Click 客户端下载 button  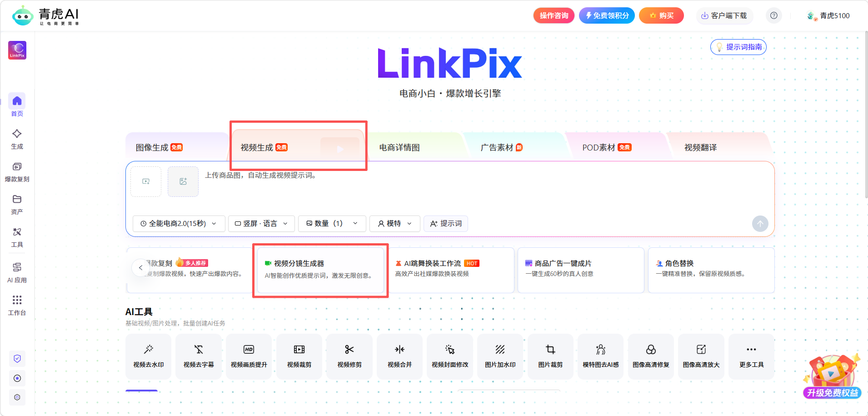pyautogui.click(x=724, y=15)
